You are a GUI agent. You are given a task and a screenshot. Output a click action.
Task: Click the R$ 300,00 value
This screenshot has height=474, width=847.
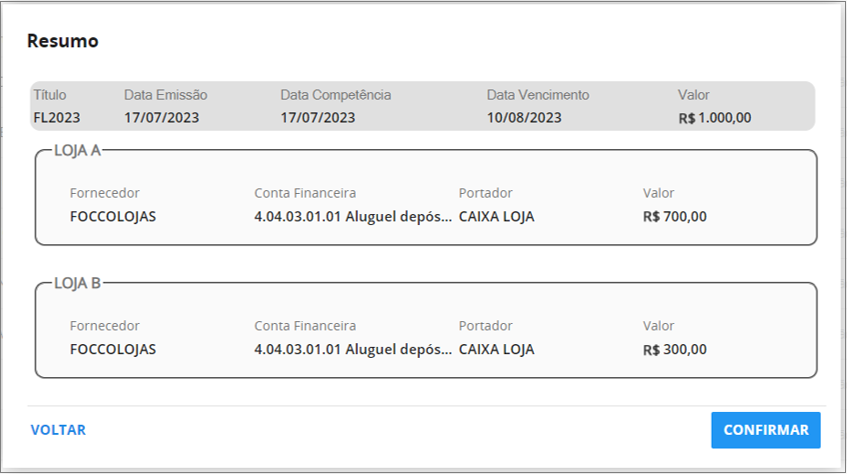pyautogui.click(x=675, y=350)
